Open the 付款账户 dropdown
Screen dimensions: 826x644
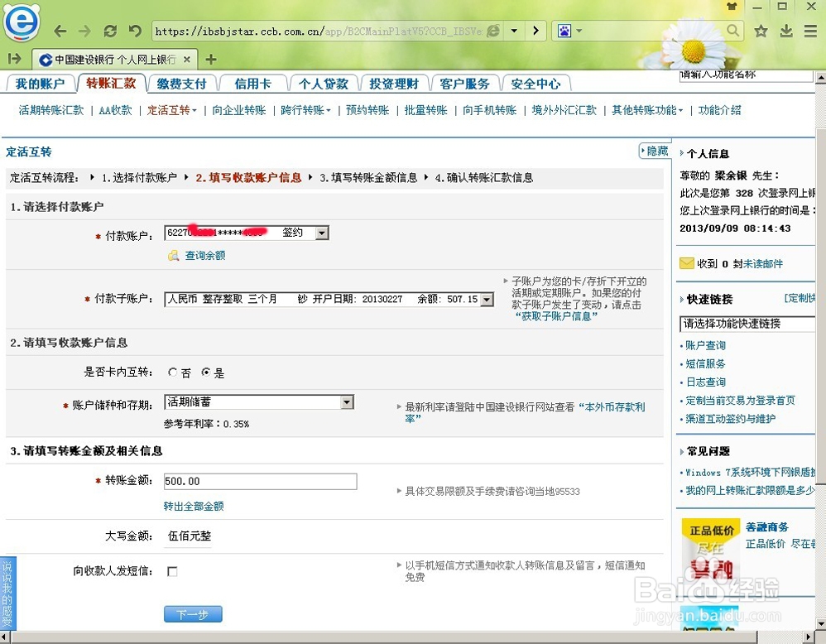point(247,233)
